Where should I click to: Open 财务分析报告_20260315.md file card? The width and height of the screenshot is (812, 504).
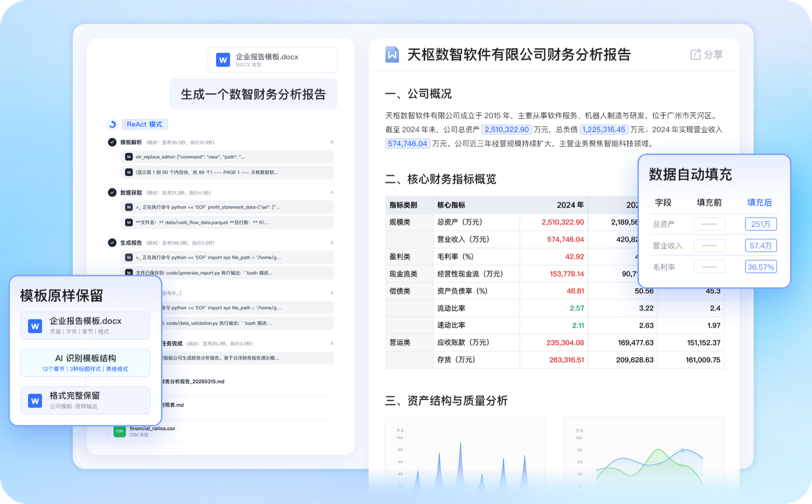pos(248,384)
